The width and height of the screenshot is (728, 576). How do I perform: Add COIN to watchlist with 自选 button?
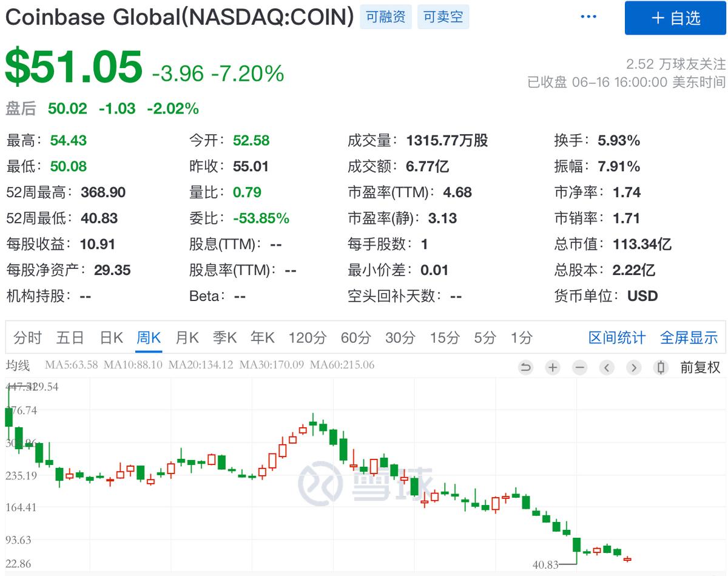(x=676, y=18)
